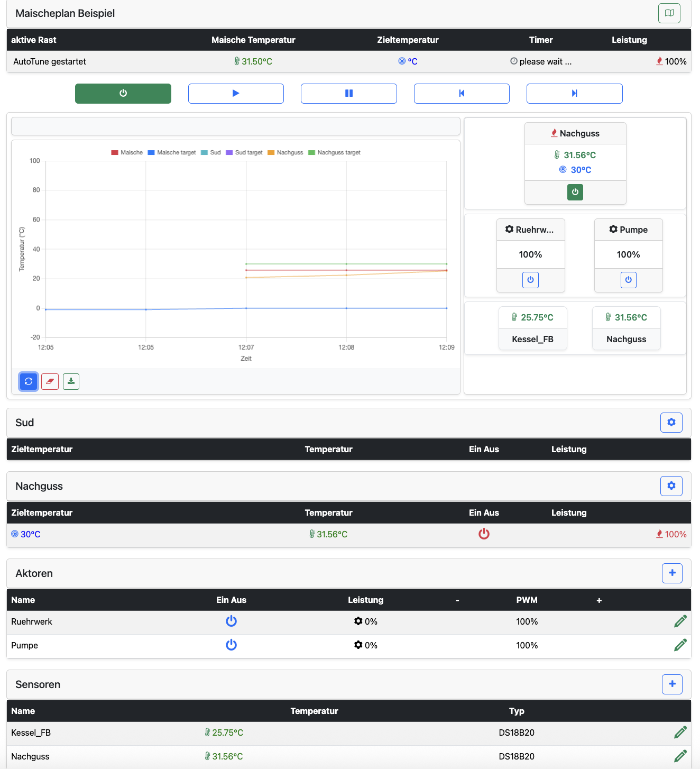Refresh the temperature chart
700x769 pixels.
[x=29, y=381]
